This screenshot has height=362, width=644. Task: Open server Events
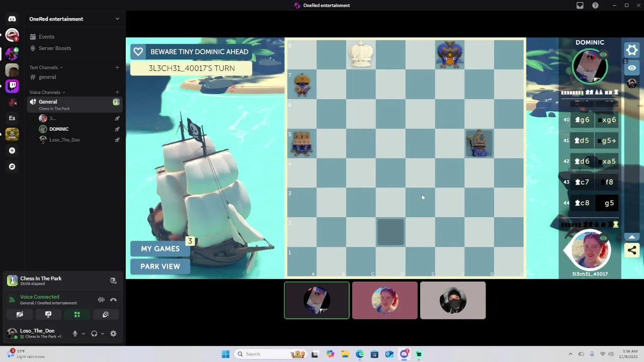74,37
